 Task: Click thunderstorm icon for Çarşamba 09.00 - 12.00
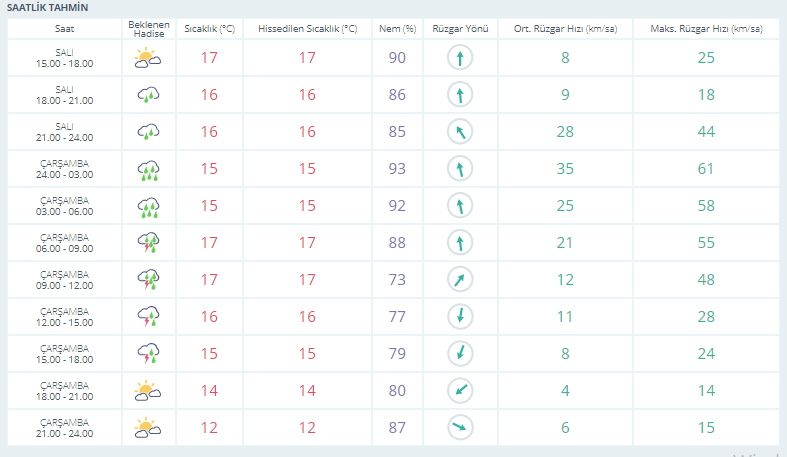point(149,280)
